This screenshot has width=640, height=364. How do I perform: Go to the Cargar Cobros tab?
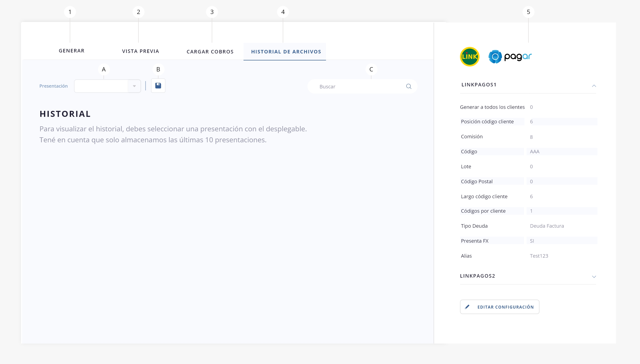[x=210, y=52]
